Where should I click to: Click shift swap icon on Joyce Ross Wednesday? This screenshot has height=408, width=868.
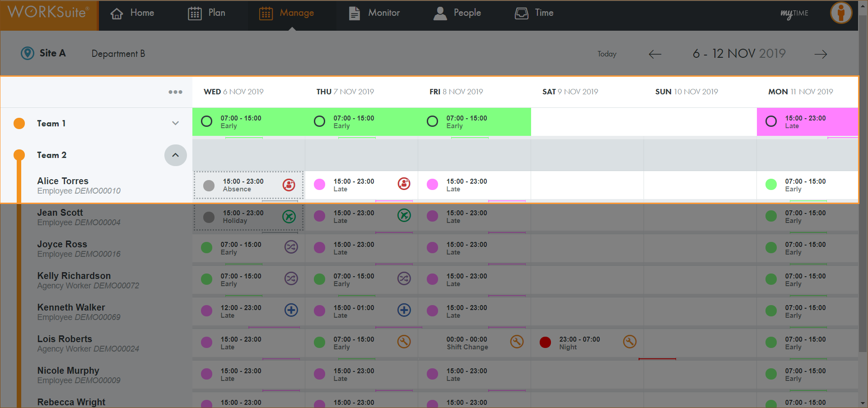coord(291,247)
